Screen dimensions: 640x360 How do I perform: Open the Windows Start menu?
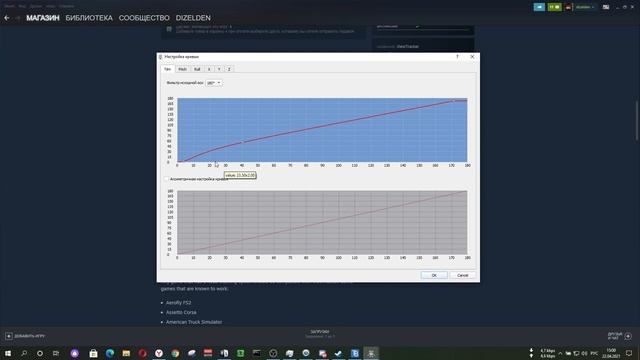click(x=8, y=353)
